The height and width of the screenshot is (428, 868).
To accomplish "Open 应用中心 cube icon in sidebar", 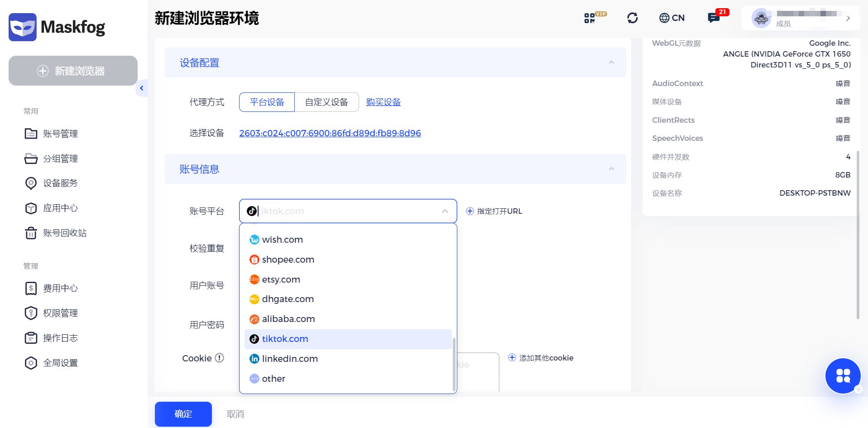I will tap(31, 208).
